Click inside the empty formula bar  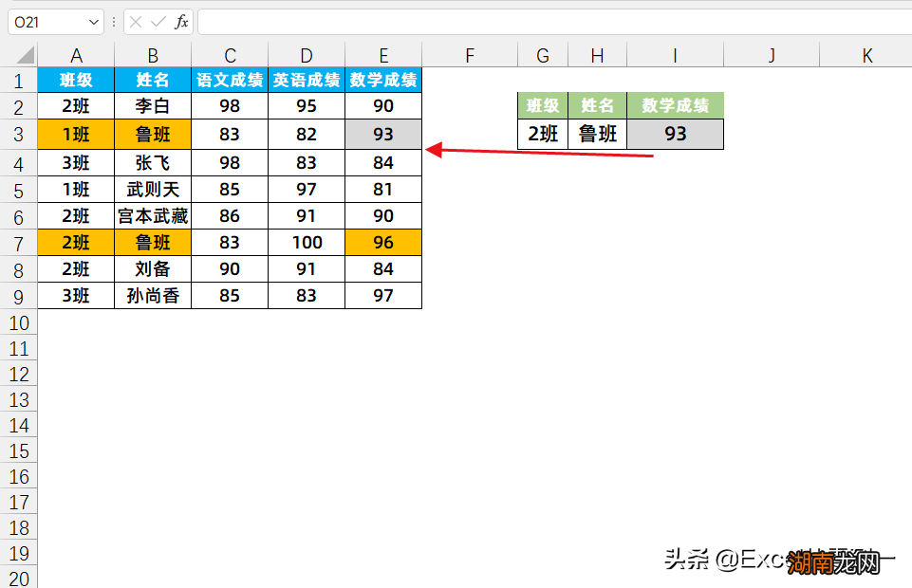pos(380,21)
